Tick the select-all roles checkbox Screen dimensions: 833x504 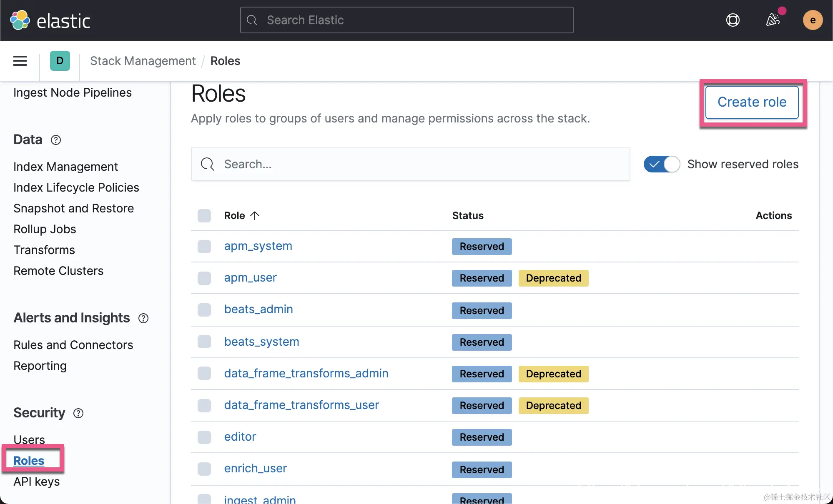(x=204, y=216)
